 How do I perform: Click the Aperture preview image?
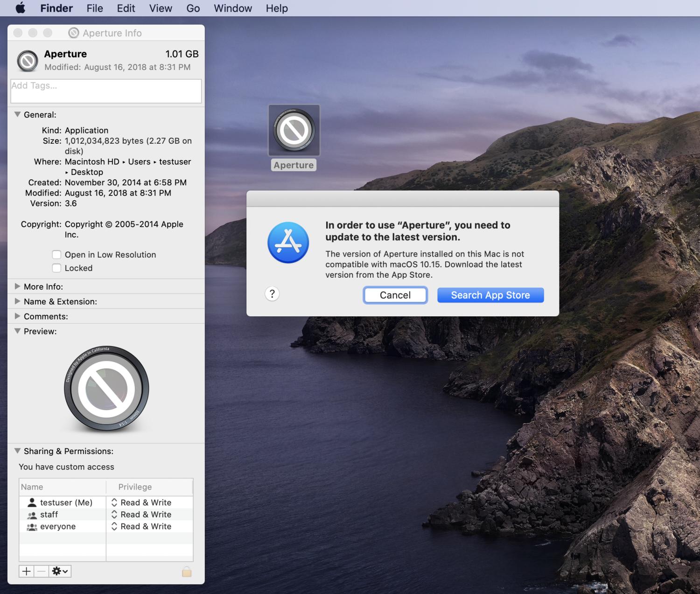(106, 388)
